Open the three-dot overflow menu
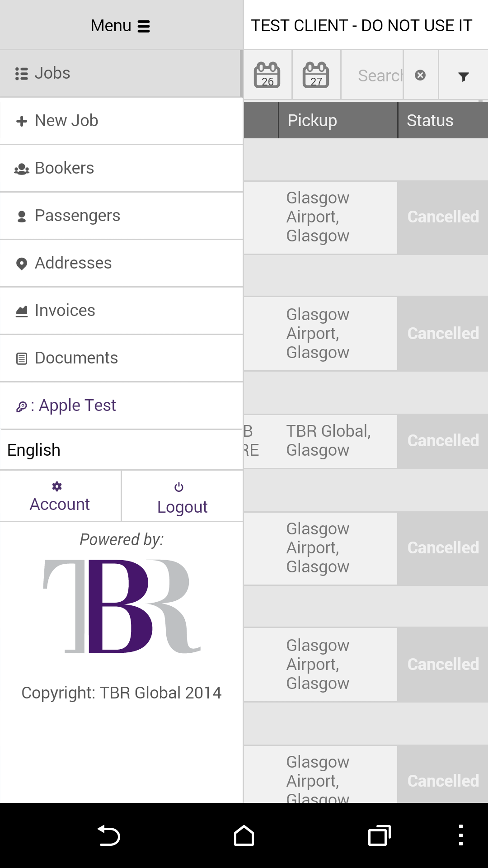 pyautogui.click(x=460, y=835)
